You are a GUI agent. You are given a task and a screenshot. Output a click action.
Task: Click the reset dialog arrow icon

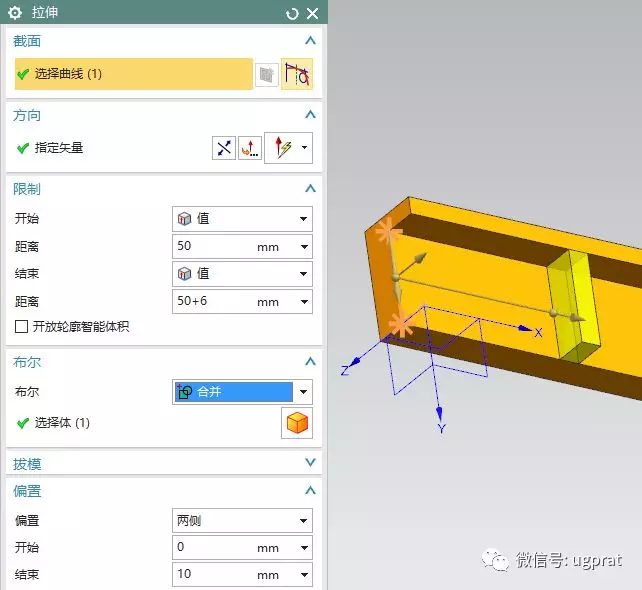[x=292, y=14]
